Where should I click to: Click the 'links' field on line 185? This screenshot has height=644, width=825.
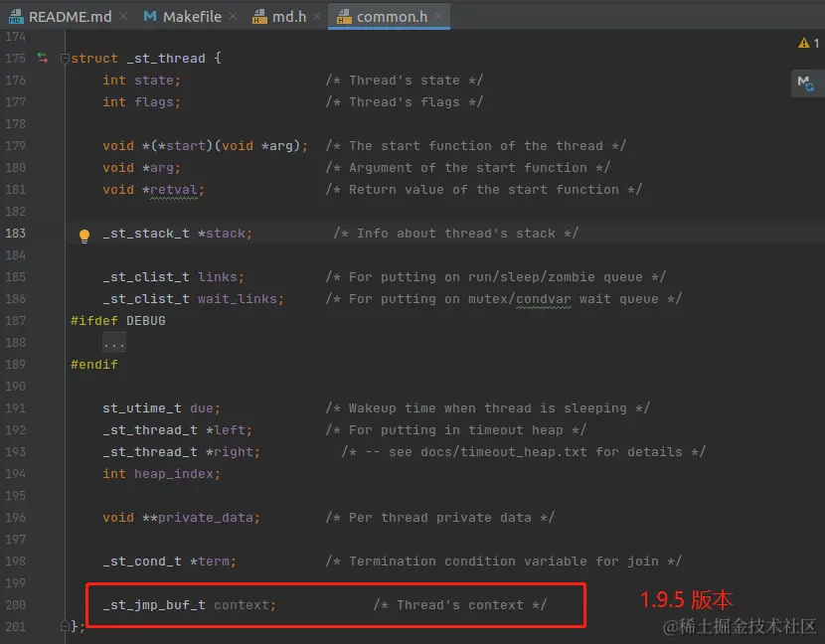[x=218, y=277]
